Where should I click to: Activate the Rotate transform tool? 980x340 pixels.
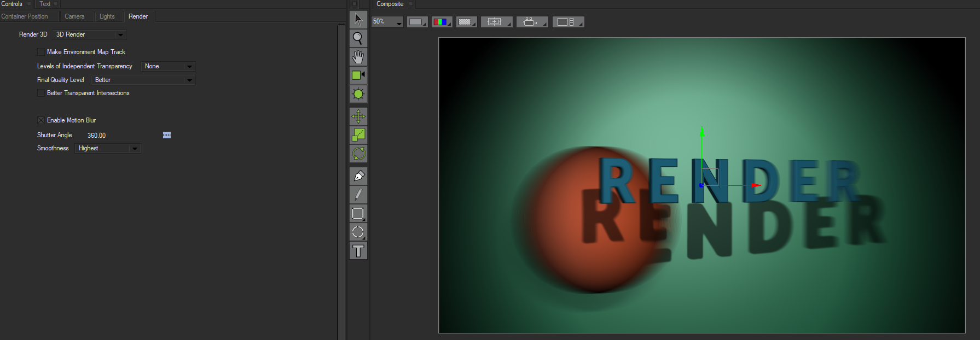point(358,154)
